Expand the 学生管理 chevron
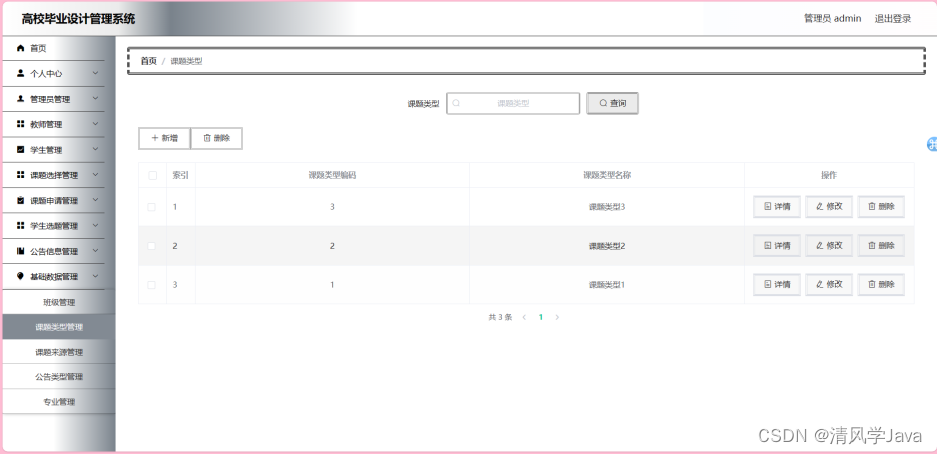 click(95, 149)
